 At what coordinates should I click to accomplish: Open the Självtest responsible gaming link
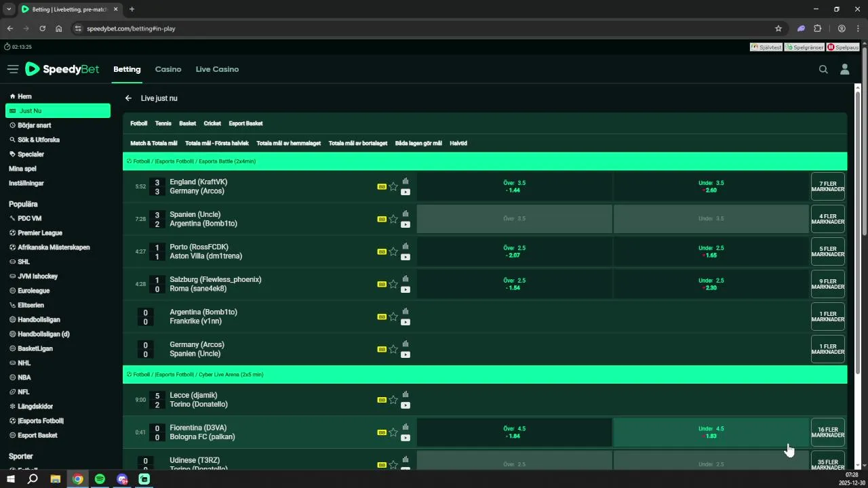click(x=766, y=47)
